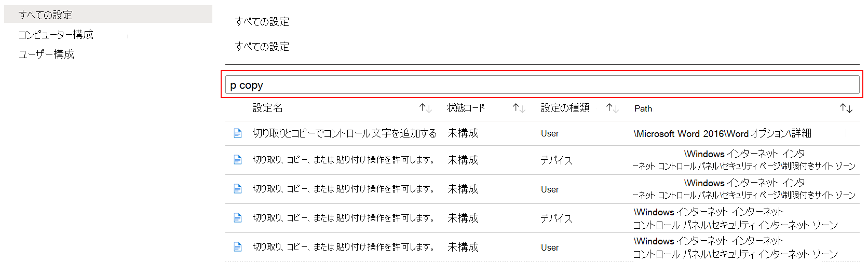Click デバイス type in 制限付きサイト ゾーン row
Screen dimensions: 868x262
(557, 160)
